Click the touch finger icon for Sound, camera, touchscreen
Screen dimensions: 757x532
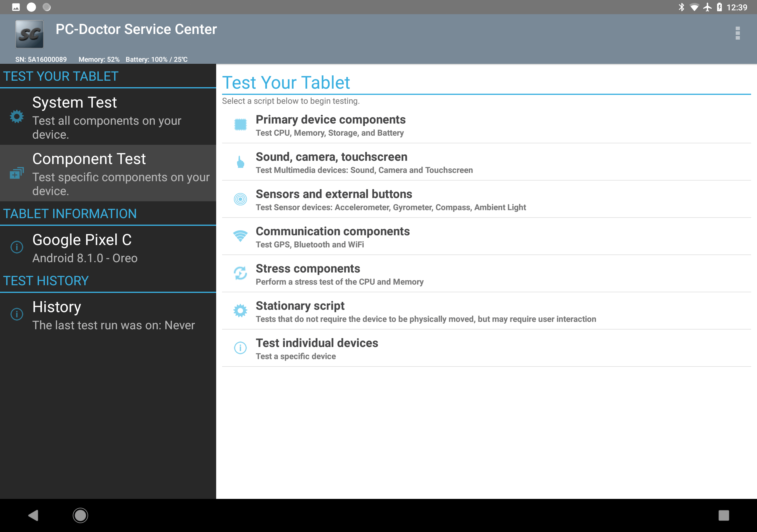[x=240, y=162]
